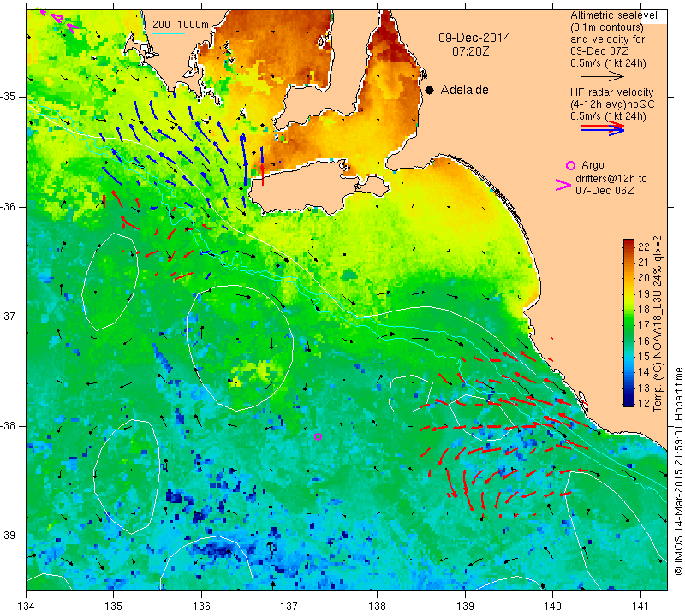Click the longitude label 135
Image resolution: width=685 pixels, height=616 pixels.
click(x=114, y=606)
